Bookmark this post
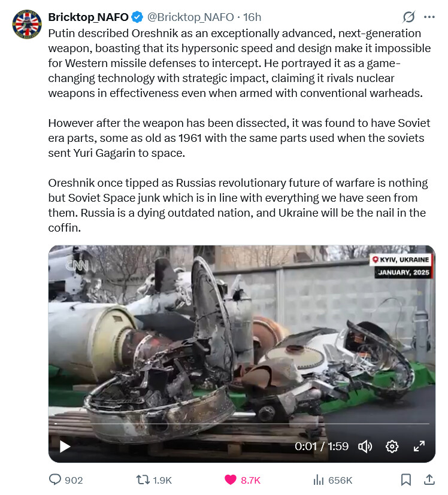Viewport: 448px width, 495px height. (405, 480)
